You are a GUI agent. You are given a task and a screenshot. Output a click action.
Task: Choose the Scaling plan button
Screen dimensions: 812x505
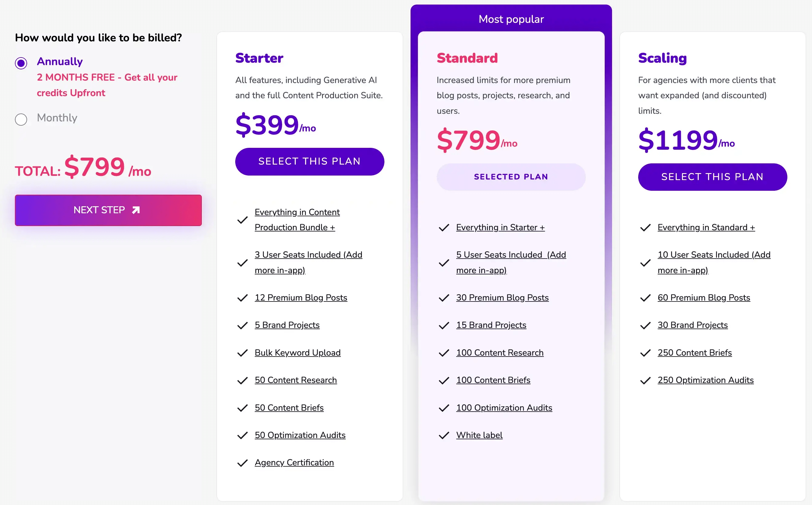click(712, 177)
